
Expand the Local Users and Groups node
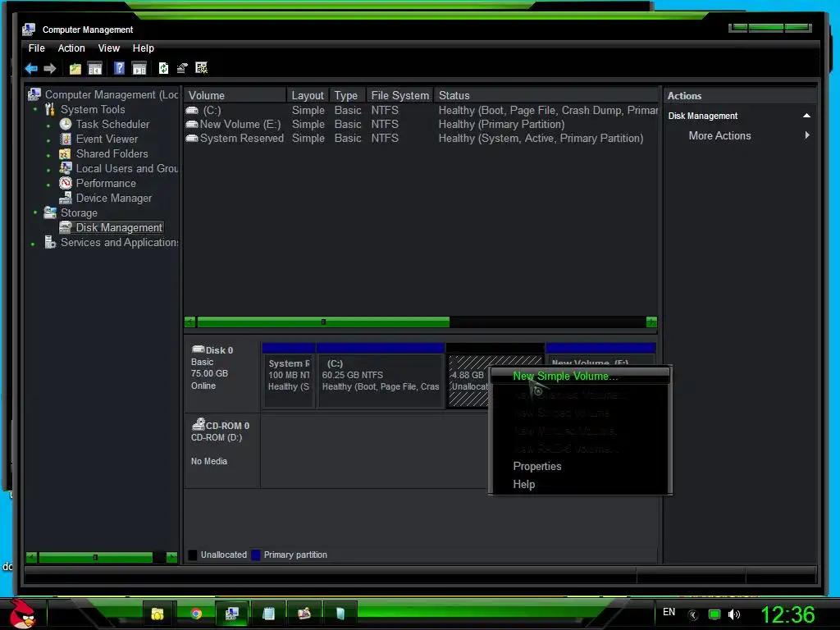pyautogui.click(x=48, y=170)
